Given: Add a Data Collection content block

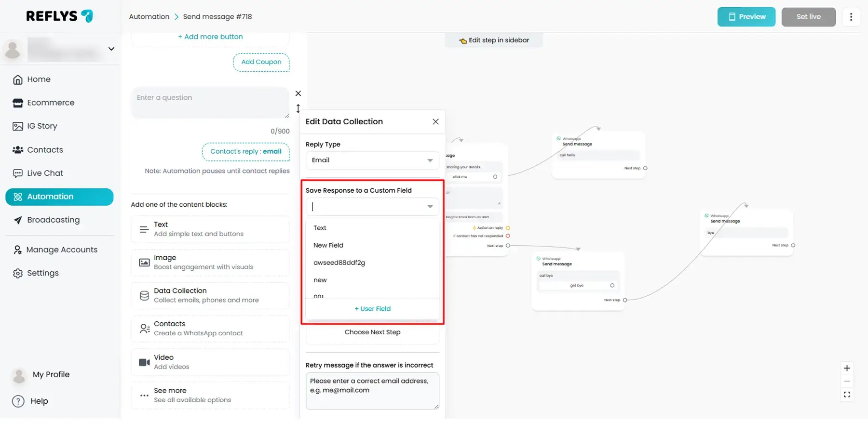Looking at the screenshot, I should [x=210, y=295].
